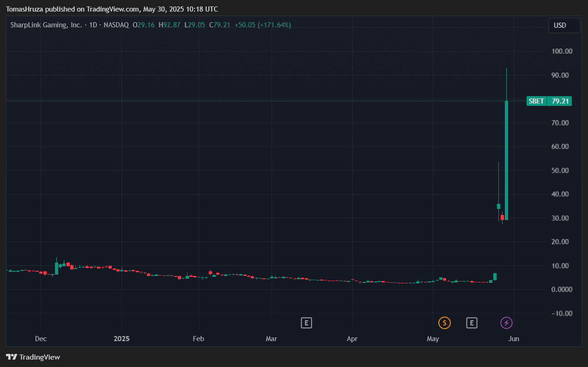Click the 100.00 label on price scale
Screen dimensions: 588x367
click(x=562, y=51)
